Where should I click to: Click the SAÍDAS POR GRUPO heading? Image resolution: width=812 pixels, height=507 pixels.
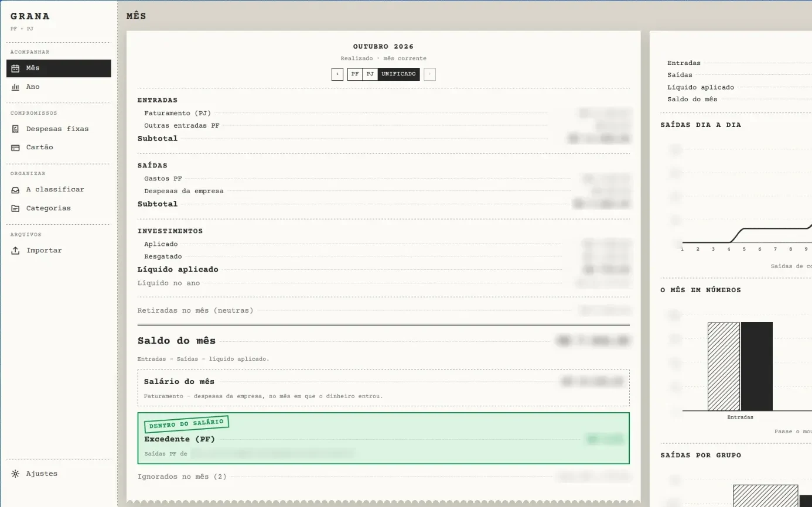click(x=701, y=455)
